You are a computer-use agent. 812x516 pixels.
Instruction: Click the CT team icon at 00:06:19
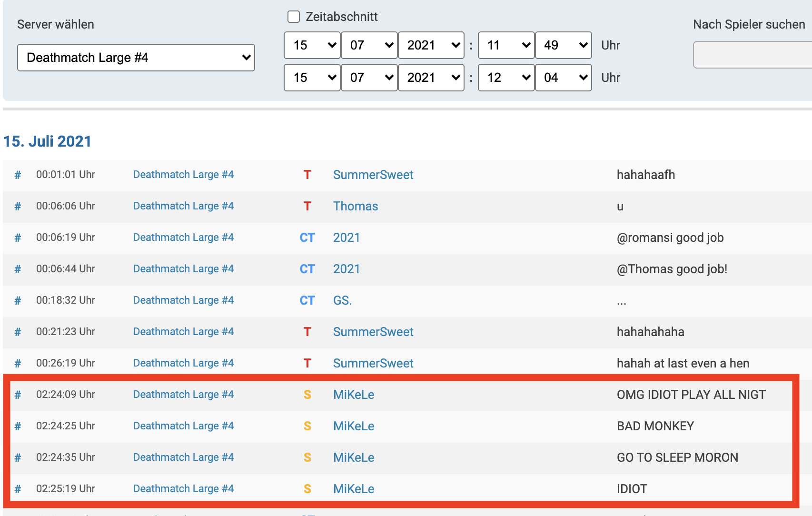pos(307,238)
